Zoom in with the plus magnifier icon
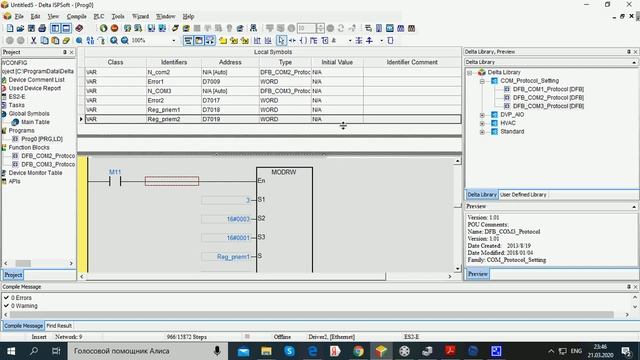 click(x=114, y=40)
